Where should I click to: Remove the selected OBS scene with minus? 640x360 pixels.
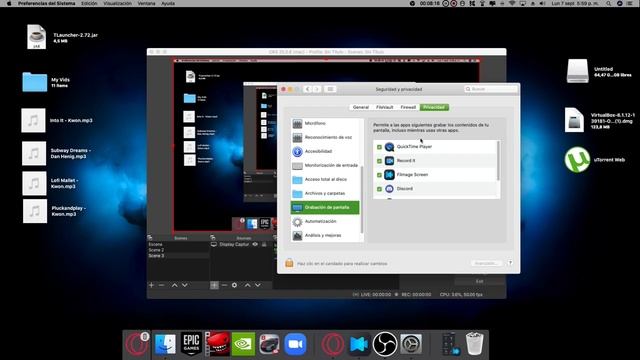tap(162, 285)
